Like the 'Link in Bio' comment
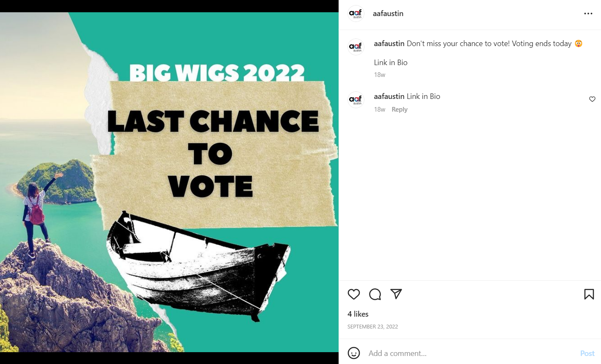 pyautogui.click(x=592, y=99)
